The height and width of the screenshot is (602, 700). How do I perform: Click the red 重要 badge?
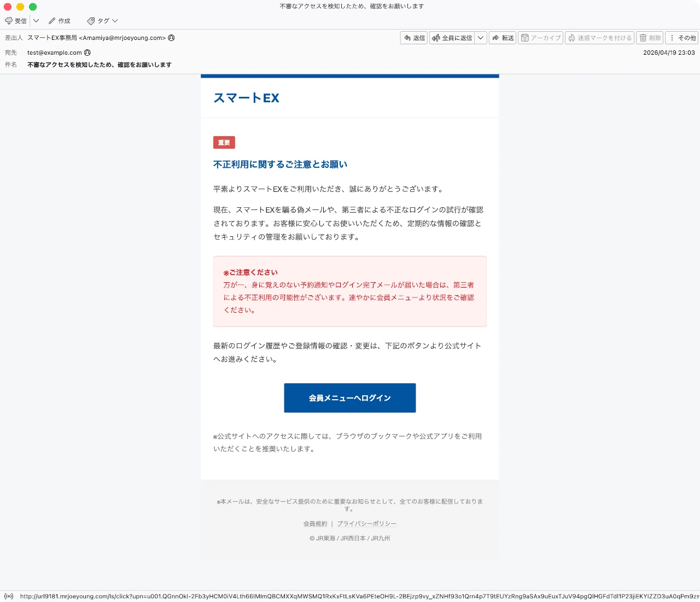tap(224, 143)
